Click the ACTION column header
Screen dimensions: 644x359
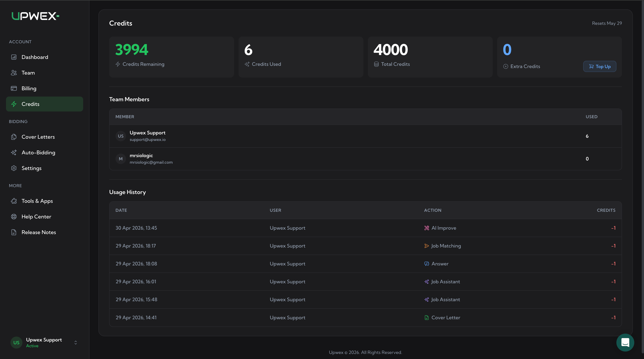tap(432, 210)
